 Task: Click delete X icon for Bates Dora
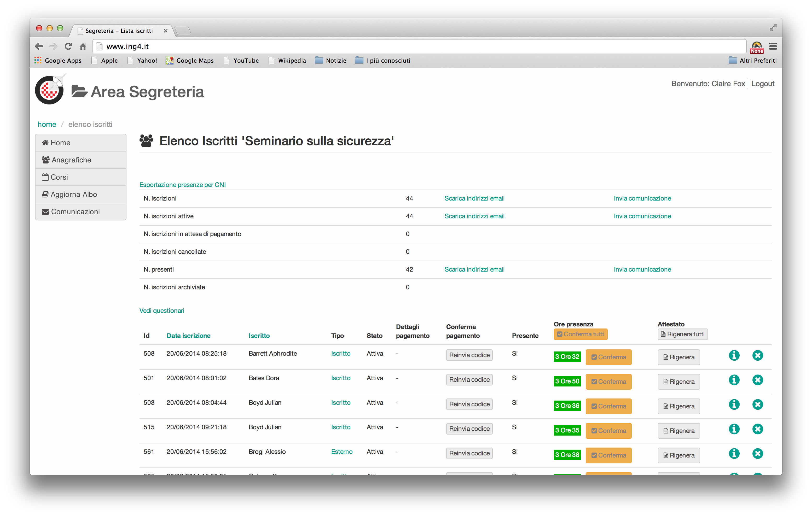coord(757,380)
